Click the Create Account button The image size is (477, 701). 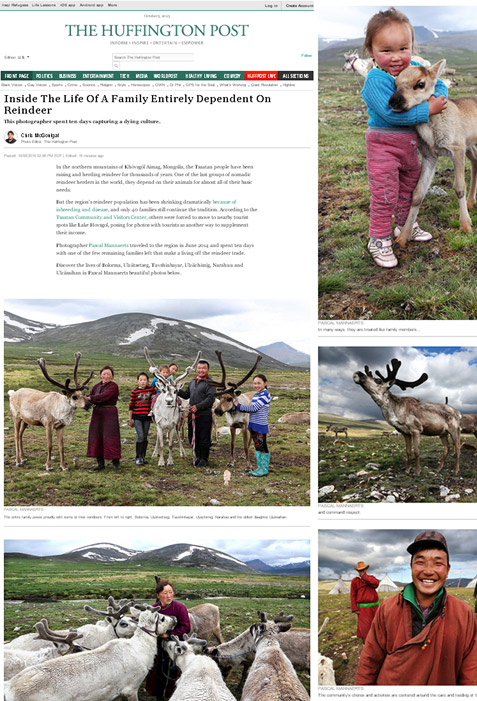299,5
